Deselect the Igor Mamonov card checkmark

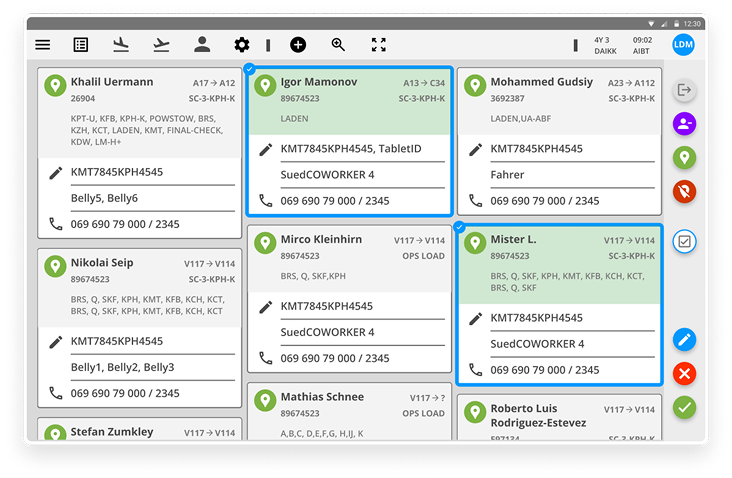pyautogui.click(x=249, y=69)
